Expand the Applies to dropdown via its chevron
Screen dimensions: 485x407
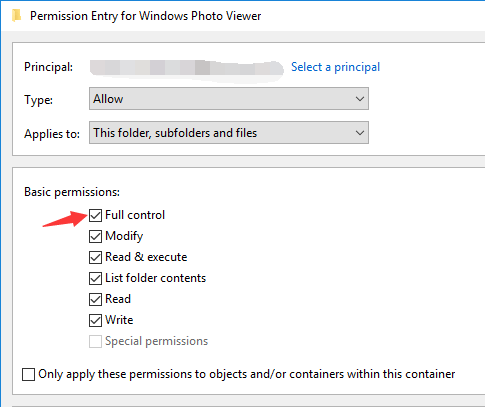pyautogui.click(x=359, y=133)
